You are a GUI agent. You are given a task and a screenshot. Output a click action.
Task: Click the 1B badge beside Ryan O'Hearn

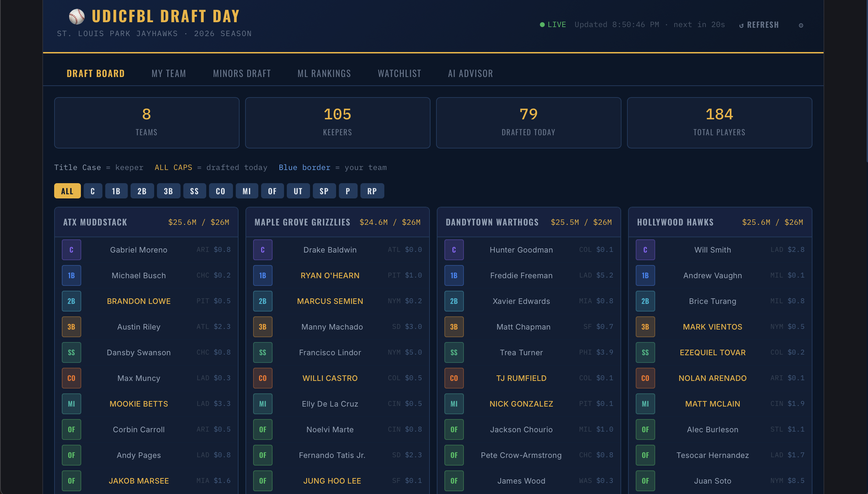(x=263, y=275)
